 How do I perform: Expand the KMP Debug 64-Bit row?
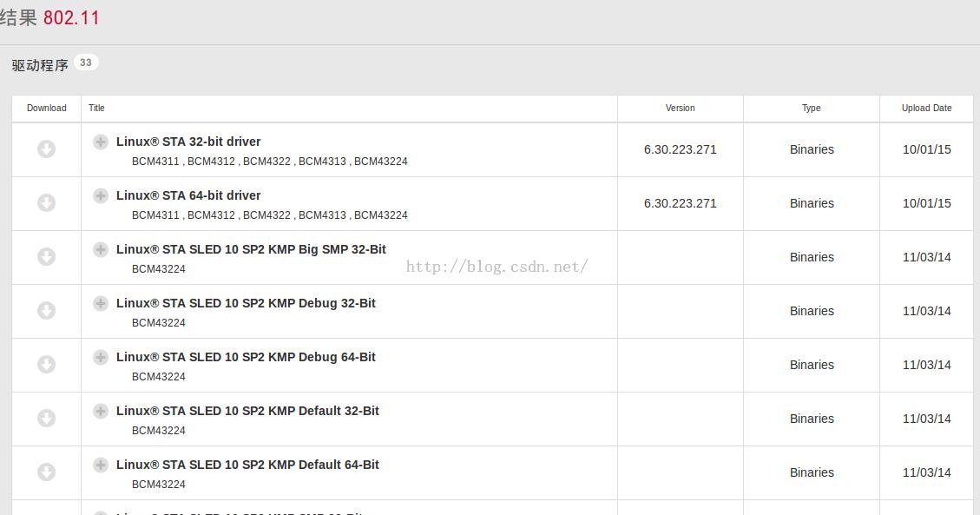(100, 357)
